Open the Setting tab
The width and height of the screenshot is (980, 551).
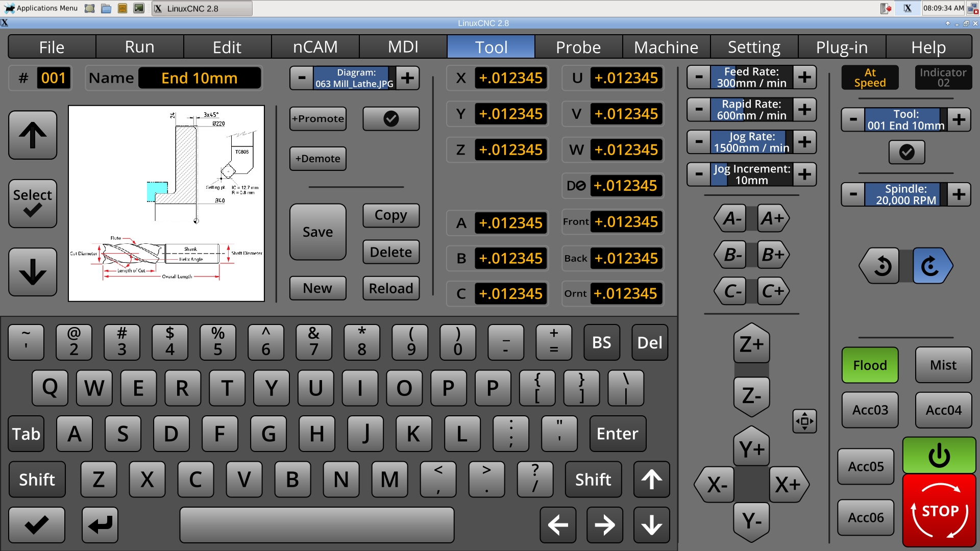point(754,47)
